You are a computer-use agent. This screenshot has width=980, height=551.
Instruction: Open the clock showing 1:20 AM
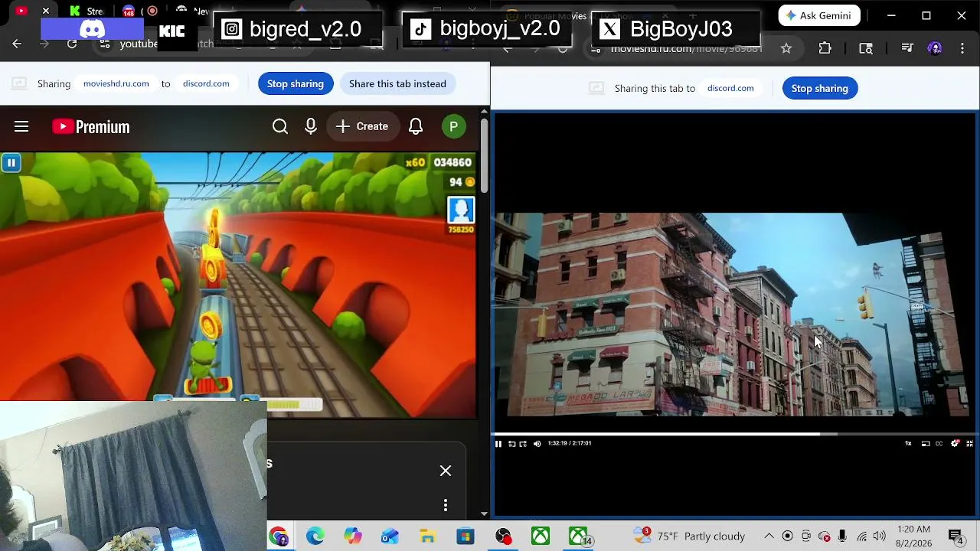913,536
